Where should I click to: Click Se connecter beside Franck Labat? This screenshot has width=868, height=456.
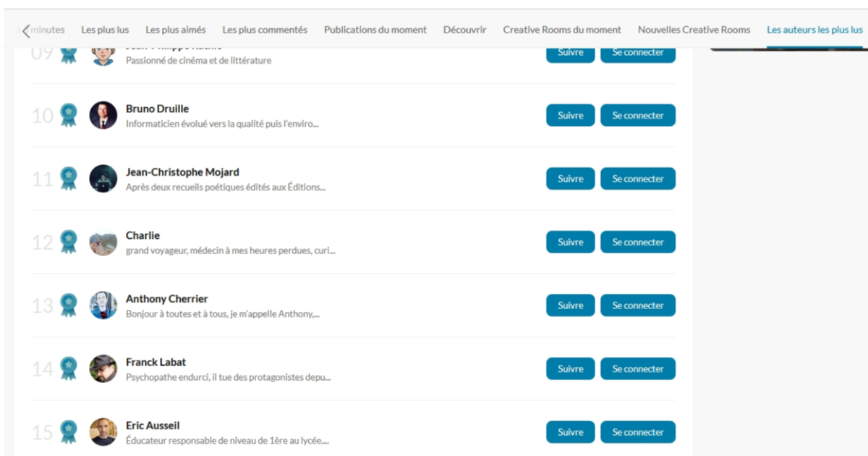pyautogui.click(x=637, y=368)
